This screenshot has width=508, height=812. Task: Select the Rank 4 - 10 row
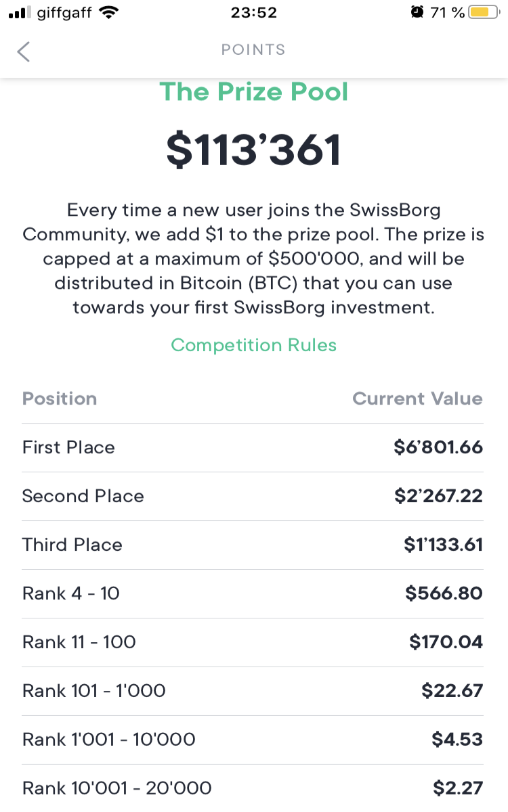coord(254,594)
